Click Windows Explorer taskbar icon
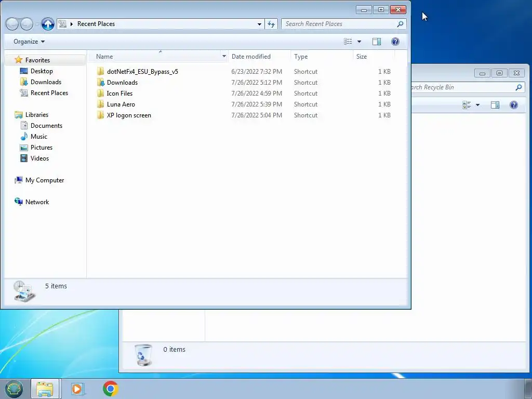Screen dimensions: 532x399 tap(45, 389)
